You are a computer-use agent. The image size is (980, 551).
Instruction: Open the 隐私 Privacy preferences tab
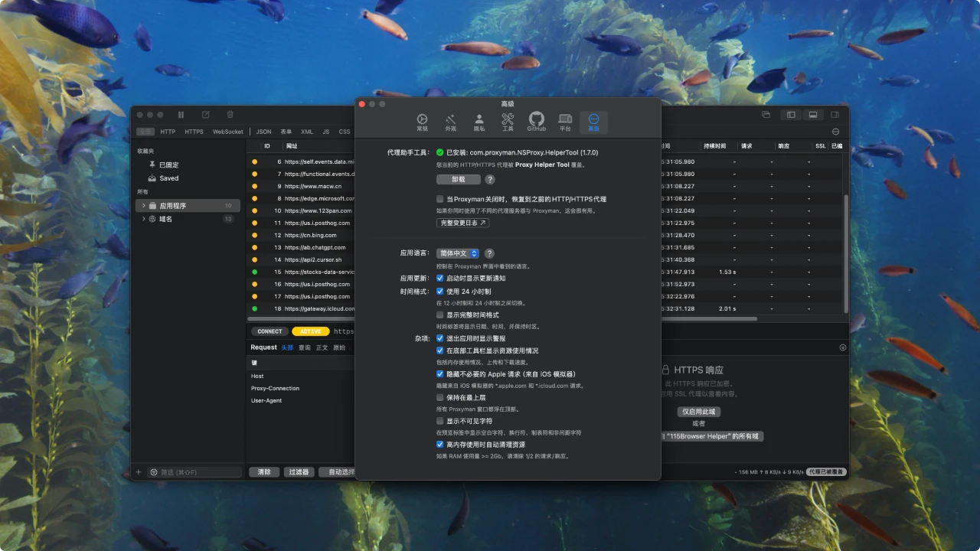(479, 122)
